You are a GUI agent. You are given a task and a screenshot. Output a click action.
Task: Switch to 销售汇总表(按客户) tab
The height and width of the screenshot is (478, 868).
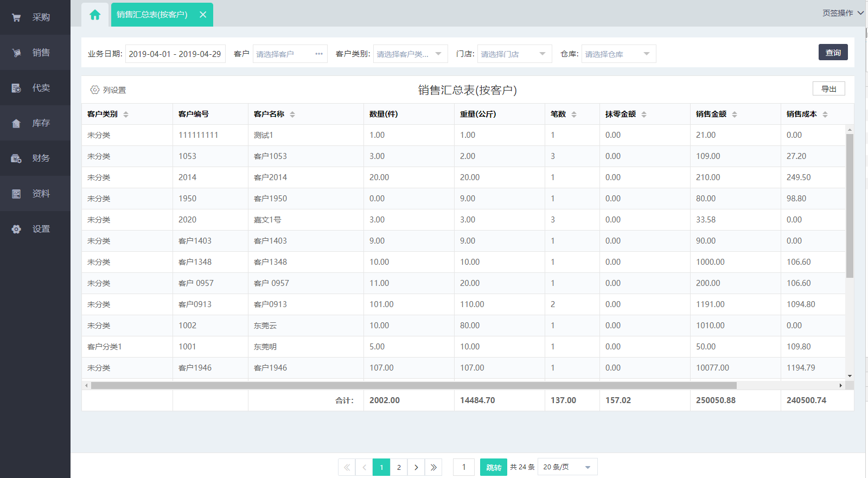coord(152,15)
